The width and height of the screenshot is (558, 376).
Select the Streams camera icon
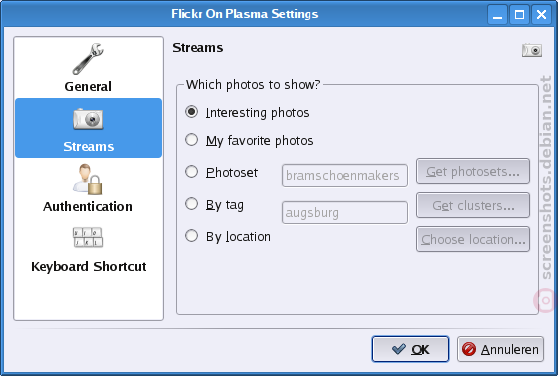click(x=88, y=119)
